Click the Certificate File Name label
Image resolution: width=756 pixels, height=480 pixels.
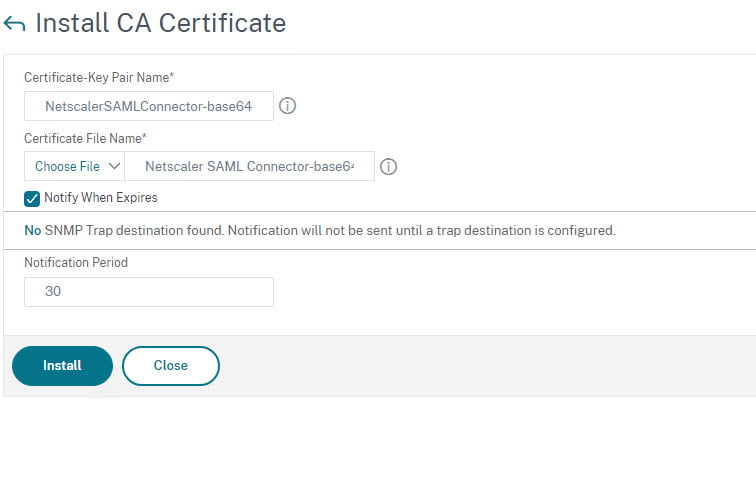[85, 139]
